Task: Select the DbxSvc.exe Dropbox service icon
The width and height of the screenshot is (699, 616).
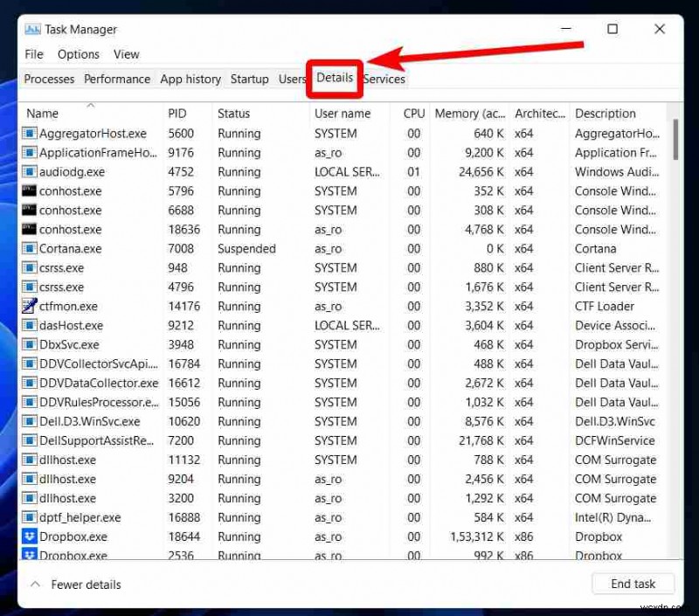Action: [x=28, y=344]
